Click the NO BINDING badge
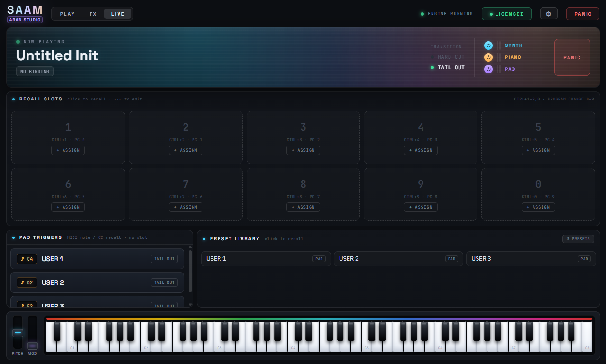 coord(35,72)
